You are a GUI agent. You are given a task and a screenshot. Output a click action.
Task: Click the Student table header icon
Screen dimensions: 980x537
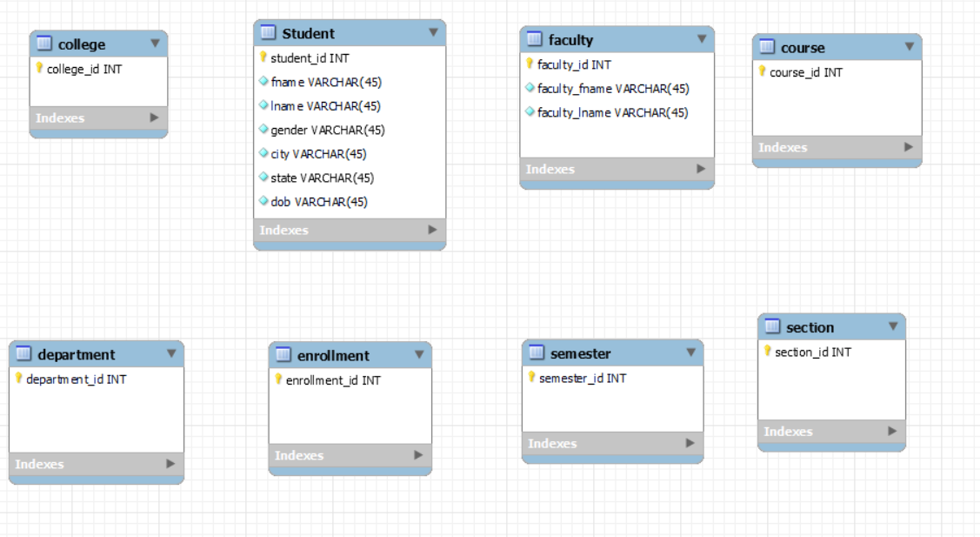click(266, 34)
